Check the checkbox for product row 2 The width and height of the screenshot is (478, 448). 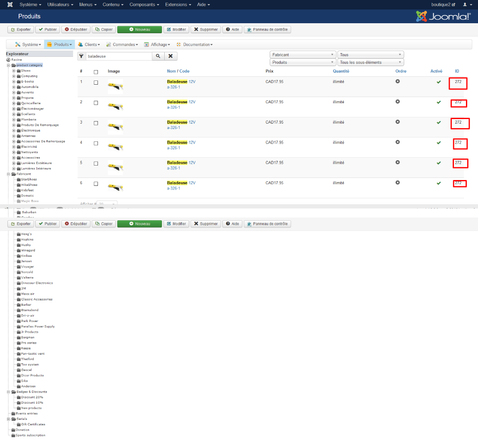[x=96, y=103]
